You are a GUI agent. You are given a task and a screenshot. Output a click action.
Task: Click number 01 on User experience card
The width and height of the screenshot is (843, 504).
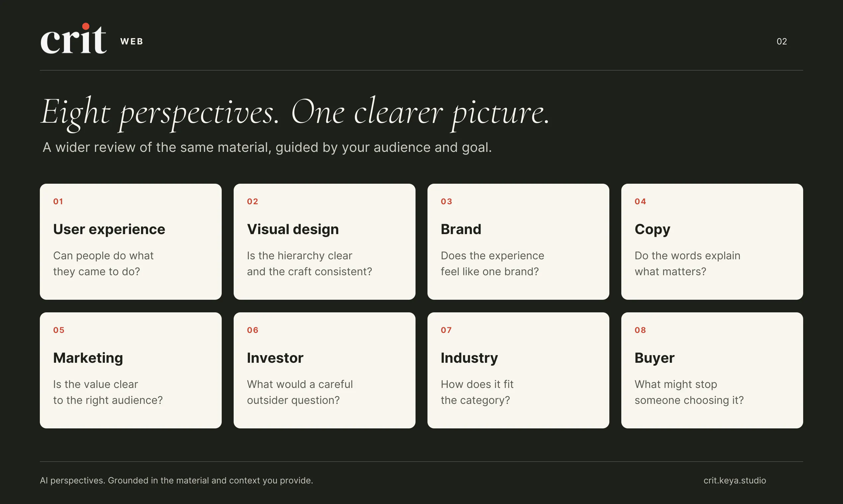[x=58, y=201]
